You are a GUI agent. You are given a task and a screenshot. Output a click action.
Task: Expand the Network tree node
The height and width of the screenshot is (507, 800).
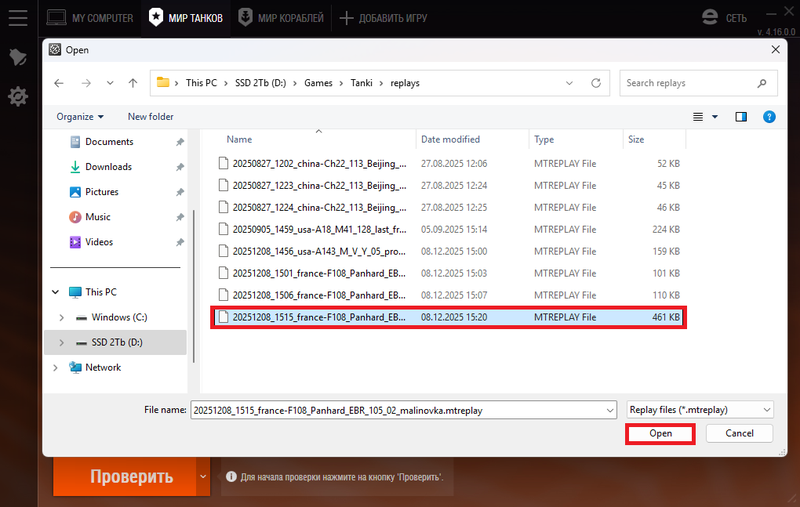coord(56,367)
